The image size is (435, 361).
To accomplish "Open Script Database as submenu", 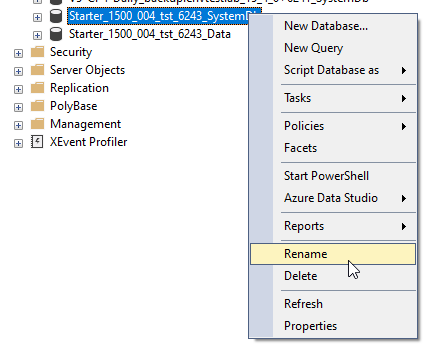I will [333, 70].
